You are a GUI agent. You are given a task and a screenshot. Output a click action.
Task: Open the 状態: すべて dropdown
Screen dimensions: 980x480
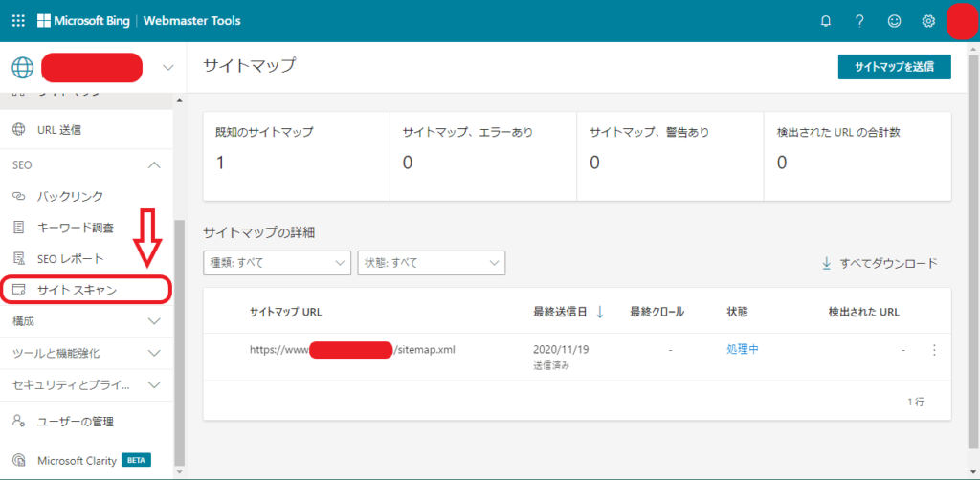[x=432, y=263]
